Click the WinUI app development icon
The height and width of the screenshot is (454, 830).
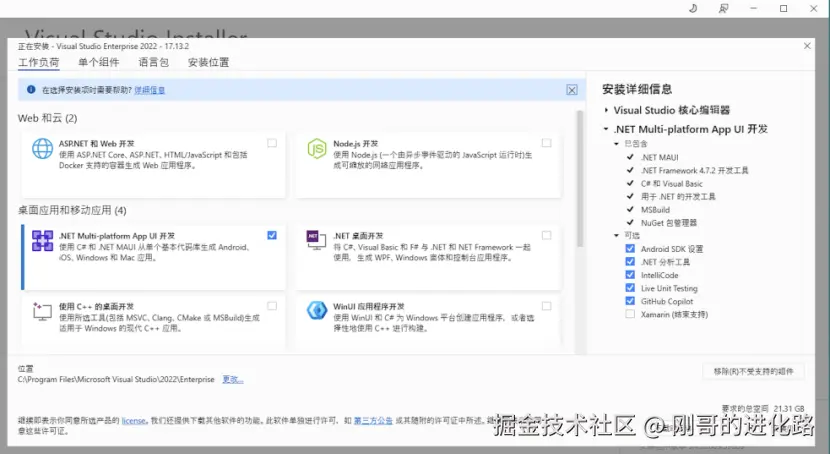317,311
